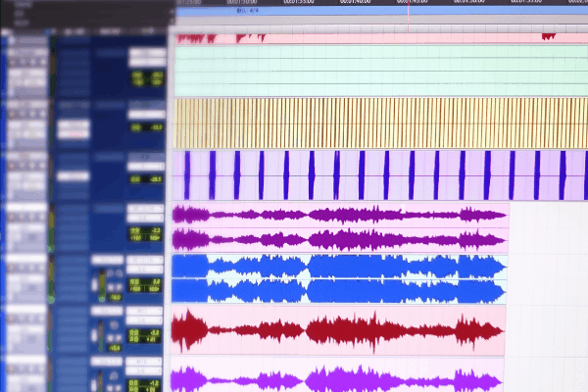Click the track name field of the red track
588x392 pixels.
point(26,310)
